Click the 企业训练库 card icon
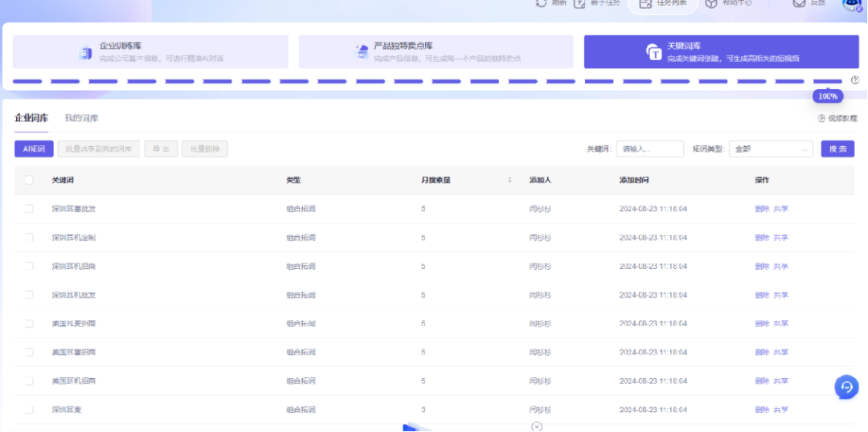Screen dimensions: 868x432 point(84,52)
